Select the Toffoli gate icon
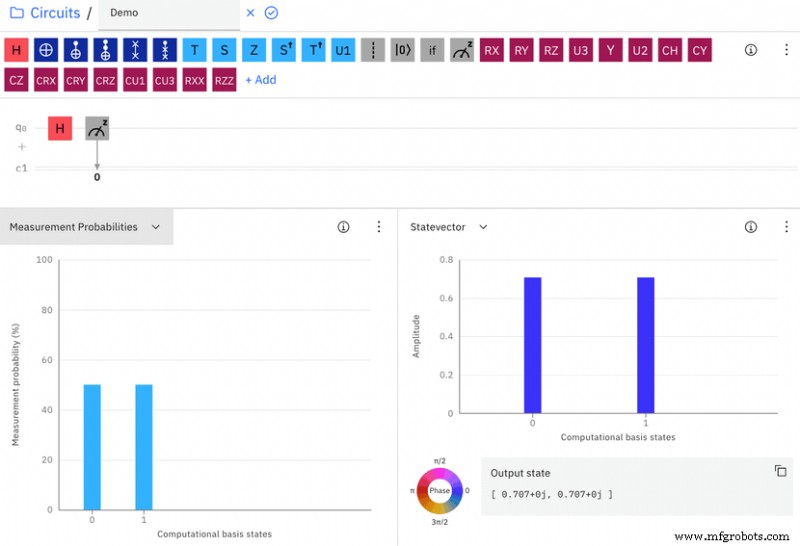800x546 pixels. tap(105, 50)
